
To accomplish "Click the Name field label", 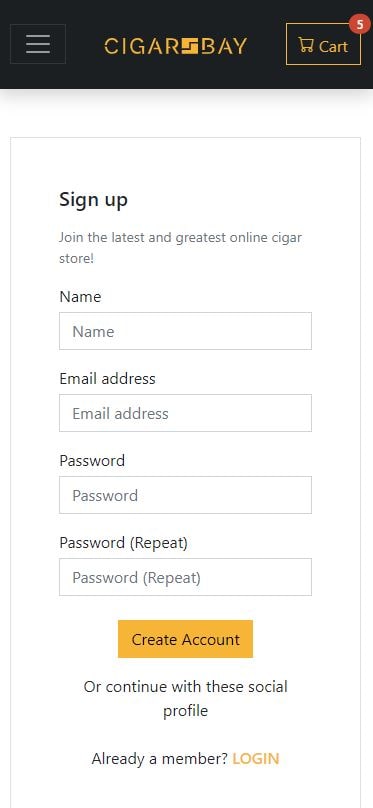I will tap(80, 297).
